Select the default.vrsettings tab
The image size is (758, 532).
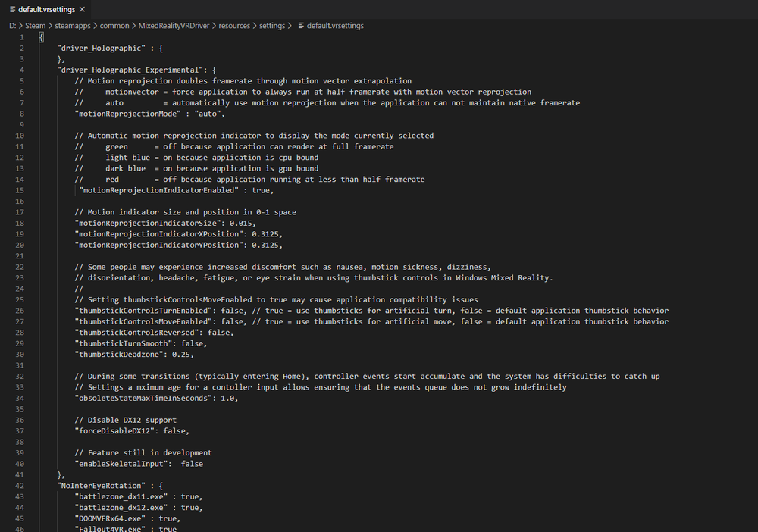pos(45,9)
